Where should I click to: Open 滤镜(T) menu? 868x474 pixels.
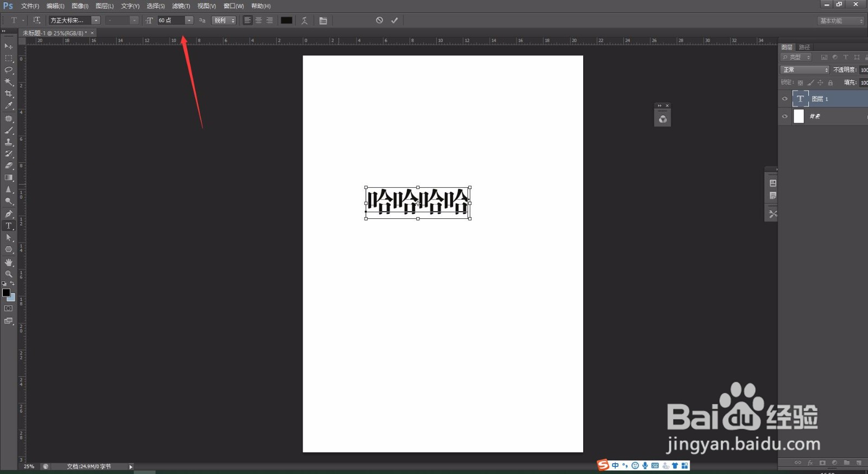click(181, 6)
